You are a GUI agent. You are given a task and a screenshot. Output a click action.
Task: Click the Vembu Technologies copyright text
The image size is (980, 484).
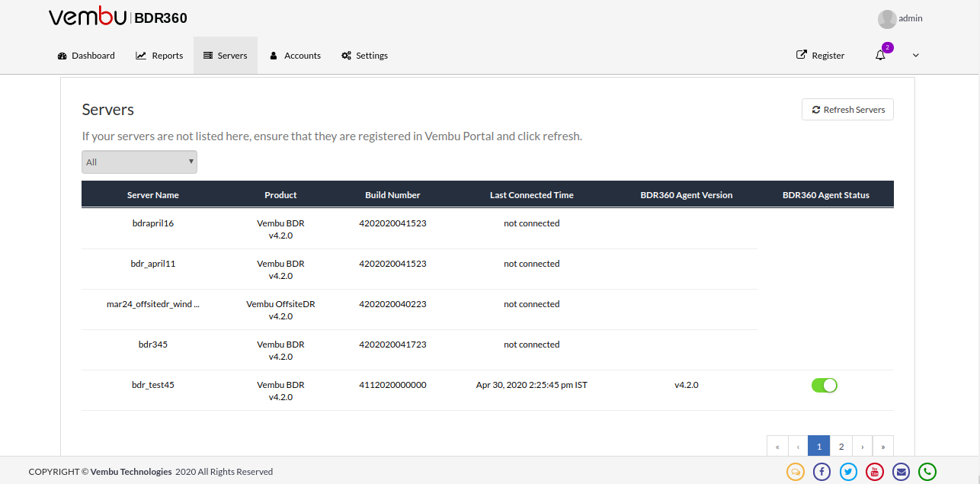tap(131, 472)
